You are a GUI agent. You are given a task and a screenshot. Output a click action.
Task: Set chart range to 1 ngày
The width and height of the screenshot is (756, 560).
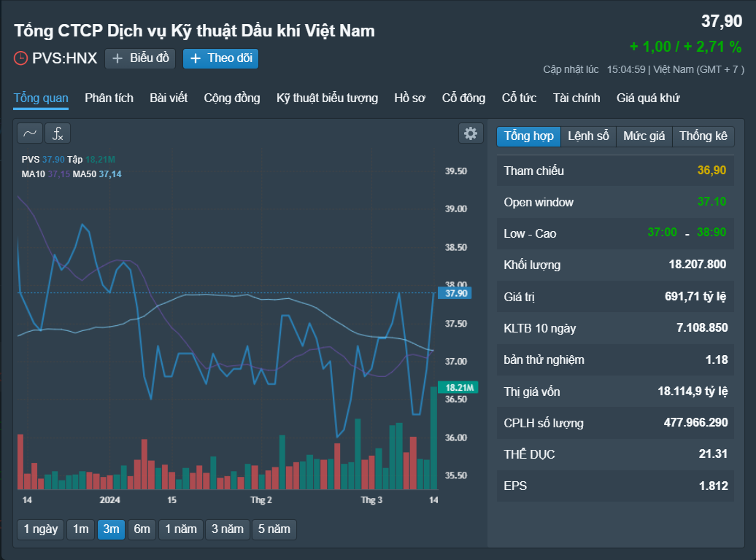(x=41, y=529)
